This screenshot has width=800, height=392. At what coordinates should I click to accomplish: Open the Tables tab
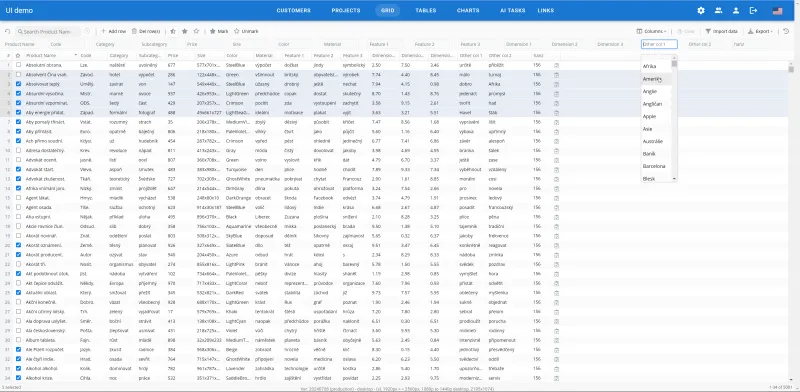click(x=426, y=10)
